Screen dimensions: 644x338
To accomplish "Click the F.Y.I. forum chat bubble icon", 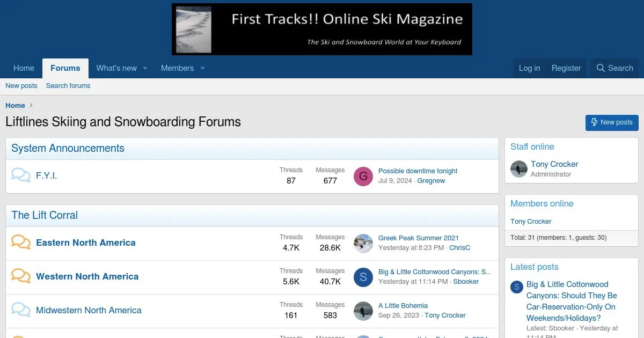I will pos(21,175).
